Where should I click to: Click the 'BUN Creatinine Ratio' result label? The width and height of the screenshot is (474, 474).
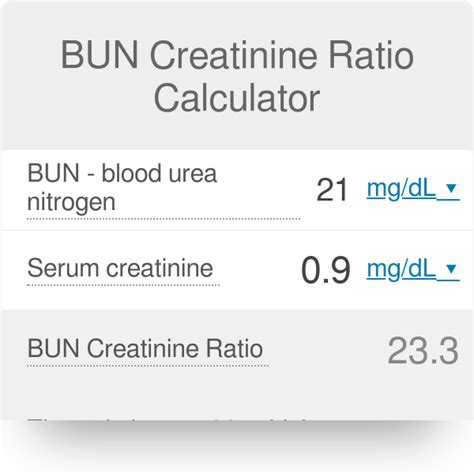[x=145, y=349]
